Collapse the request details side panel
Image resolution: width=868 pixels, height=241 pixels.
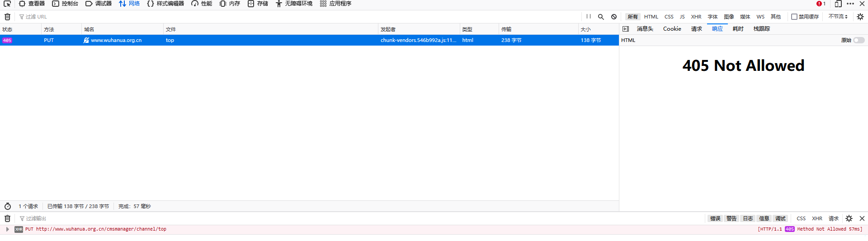coord(626,29)
